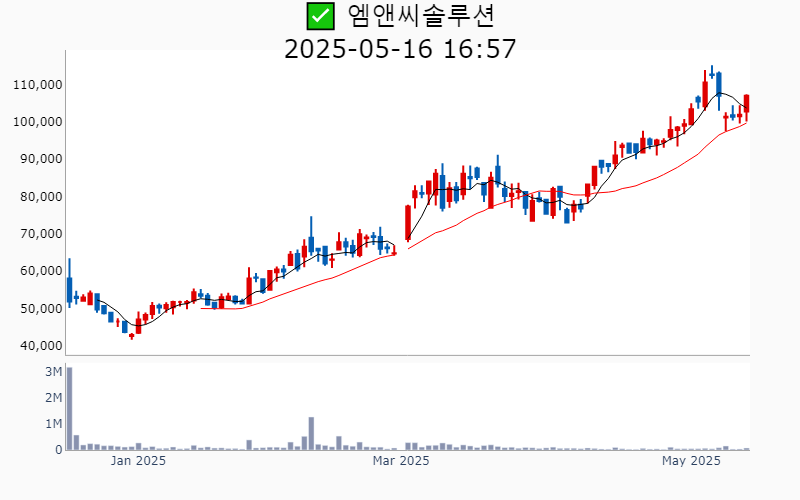
Task: Click the Mar 2025 date label
Action: [x=401, y=461]
